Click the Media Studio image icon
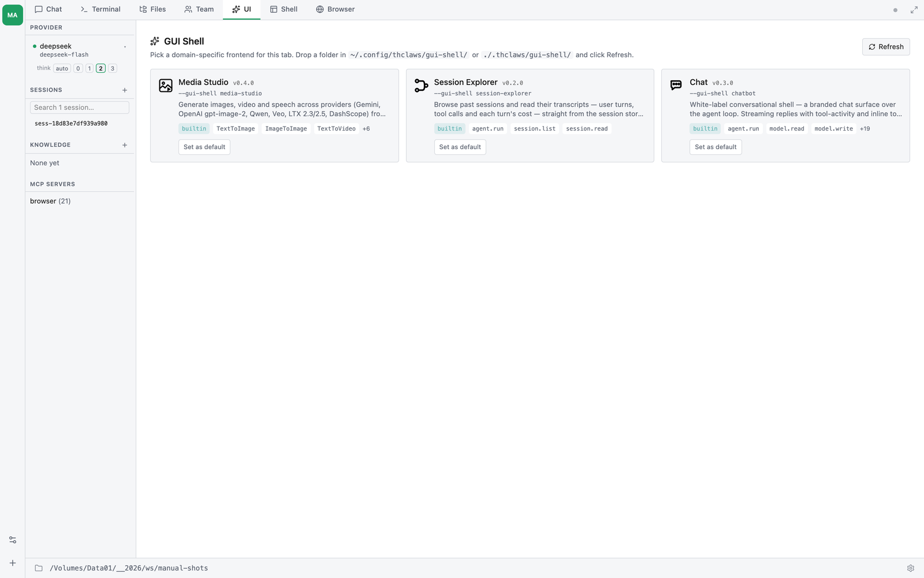The image size is (924, 578). tap(166, 86)
